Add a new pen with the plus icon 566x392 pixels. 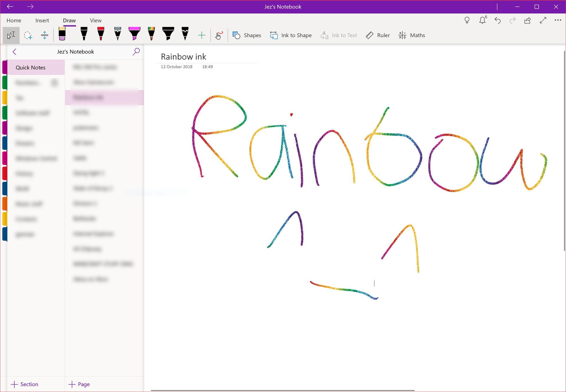click(x=202, y=35)
